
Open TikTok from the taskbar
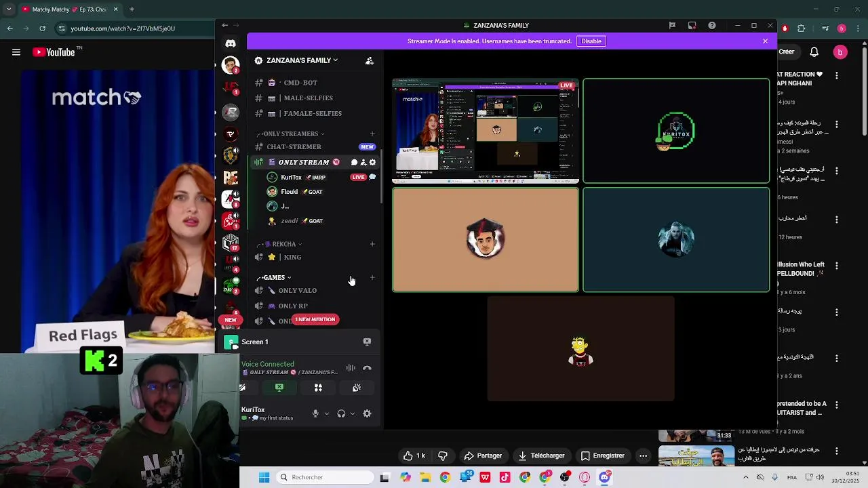coord(505,477)
